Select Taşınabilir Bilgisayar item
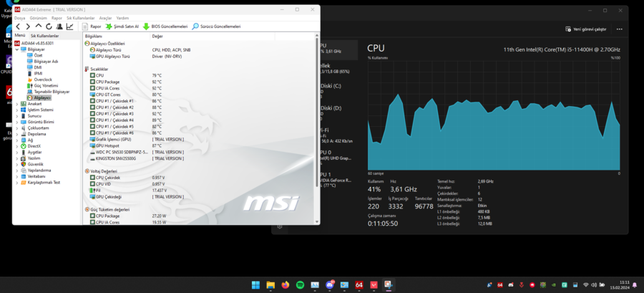Screen dimensions: 644x293 [52, 92]
